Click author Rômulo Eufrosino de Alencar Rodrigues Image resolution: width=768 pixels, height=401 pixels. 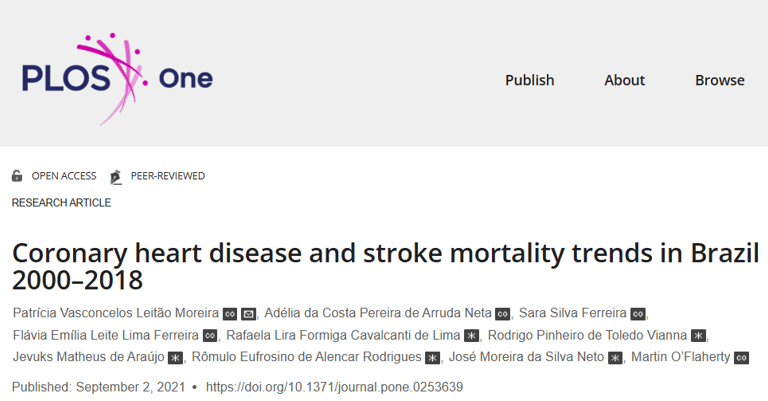(x=305, y=357)
